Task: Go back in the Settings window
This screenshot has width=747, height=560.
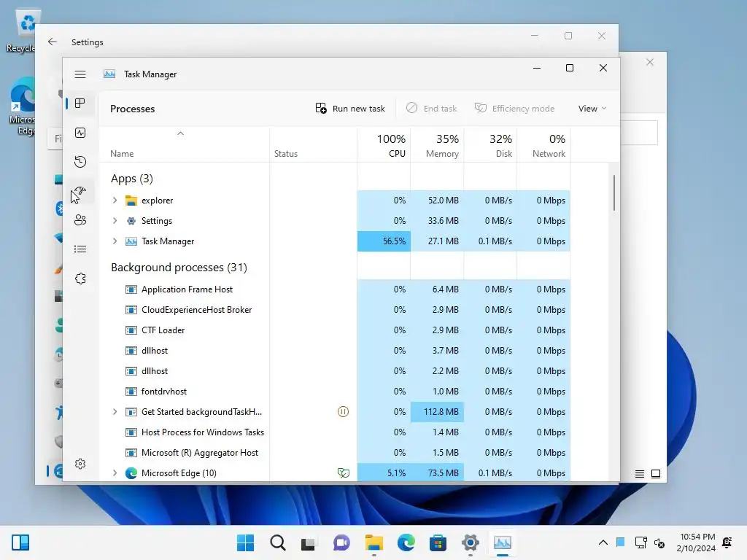Action: coord(53,42)
